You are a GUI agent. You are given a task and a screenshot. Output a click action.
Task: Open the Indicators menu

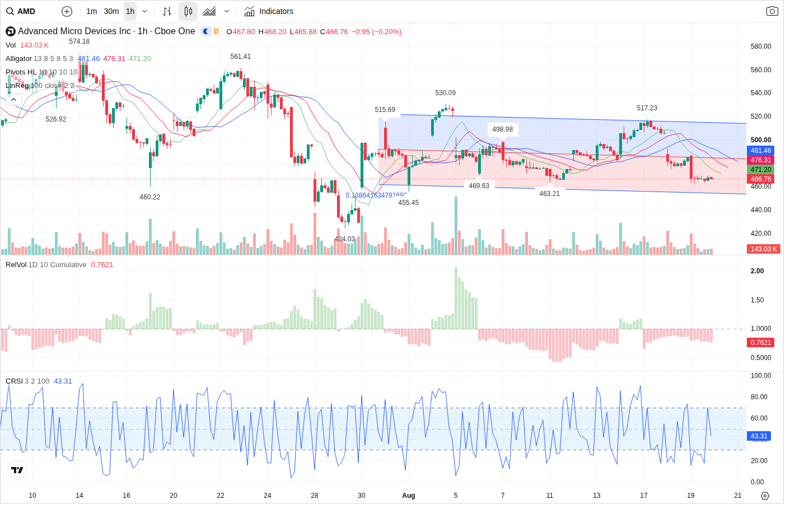(x=269, y=11)
